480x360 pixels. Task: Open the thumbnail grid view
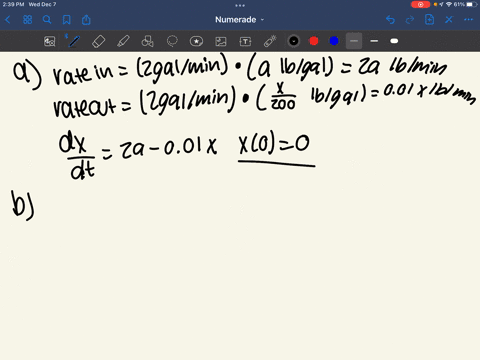click(x=27, y=20)
